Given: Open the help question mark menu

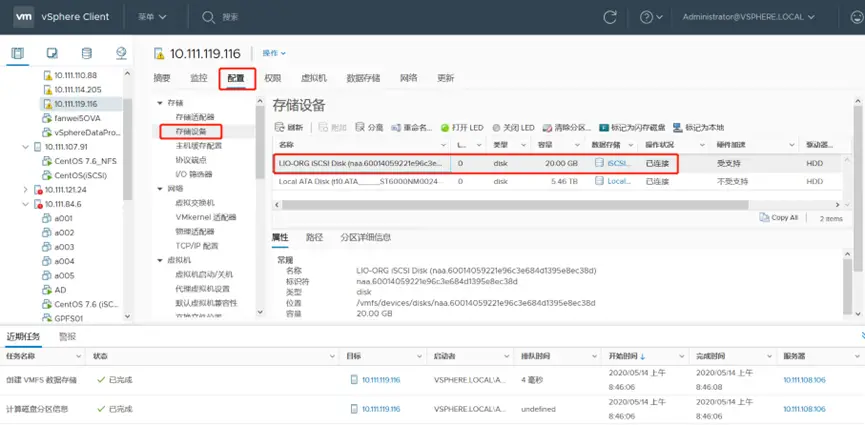Looking at the screenshot, I should coord(650,17).
